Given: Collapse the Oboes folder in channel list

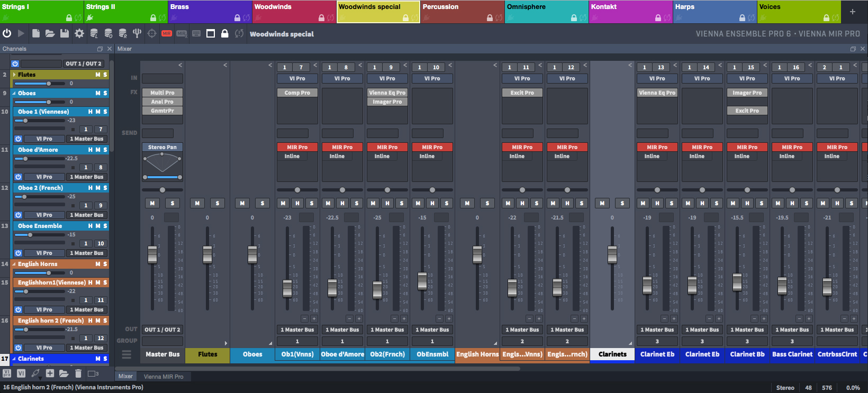Looking at the screenshot, I should pos(14,93).
